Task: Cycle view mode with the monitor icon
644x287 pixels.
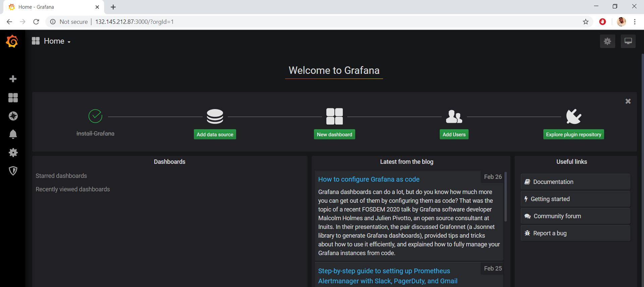Action: 628,41
